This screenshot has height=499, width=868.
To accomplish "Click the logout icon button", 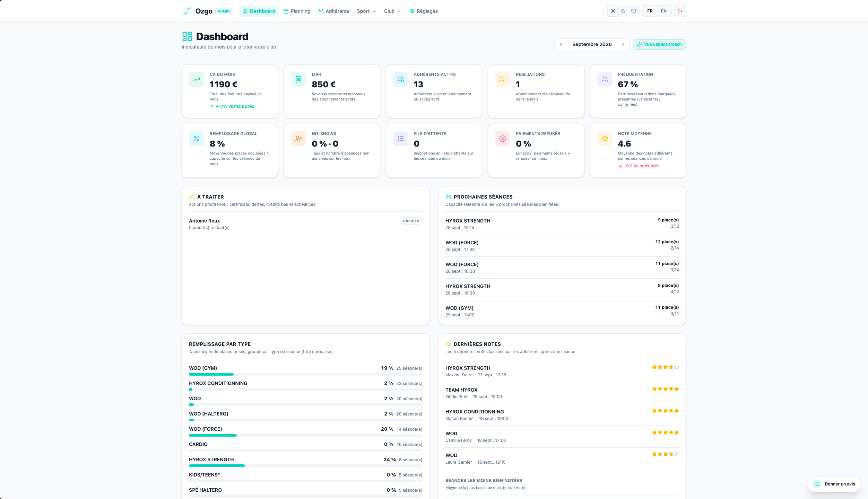I will click(680, 11).
